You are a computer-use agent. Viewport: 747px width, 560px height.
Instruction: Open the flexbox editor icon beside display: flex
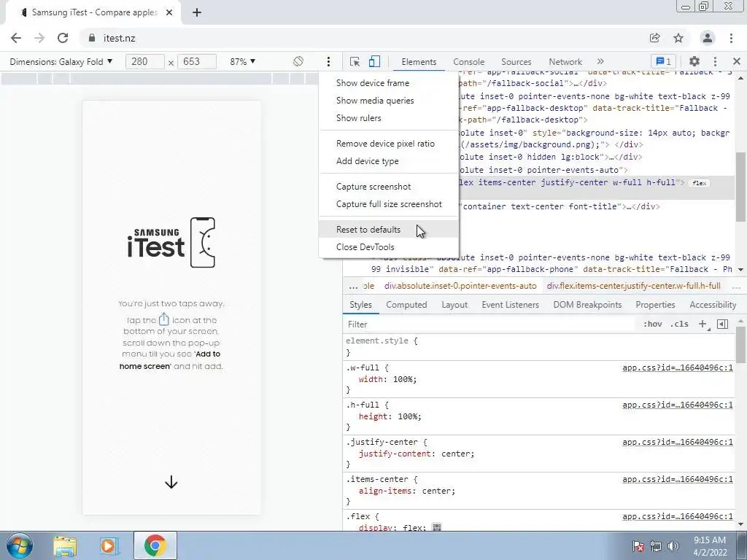click(x=436, y=527)
